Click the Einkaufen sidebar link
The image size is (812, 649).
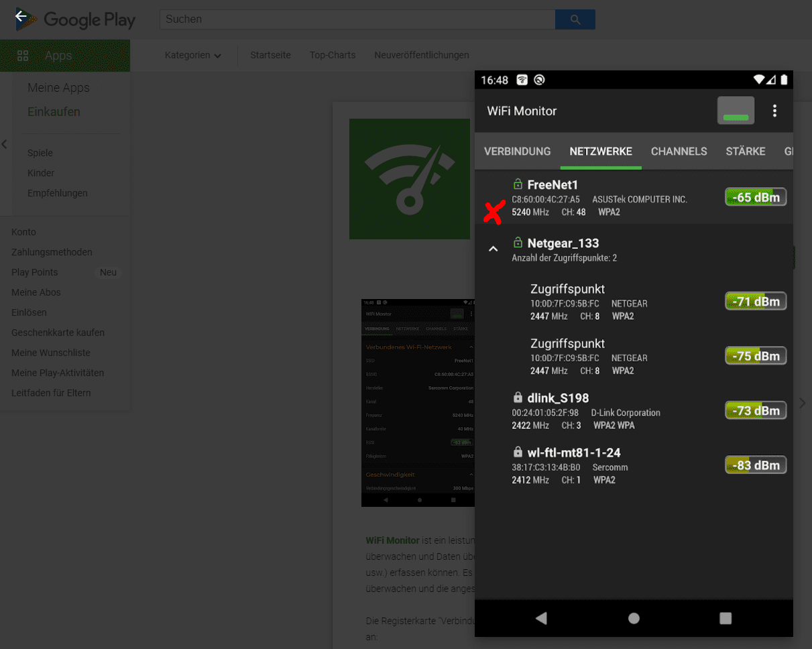click(54, 112)
